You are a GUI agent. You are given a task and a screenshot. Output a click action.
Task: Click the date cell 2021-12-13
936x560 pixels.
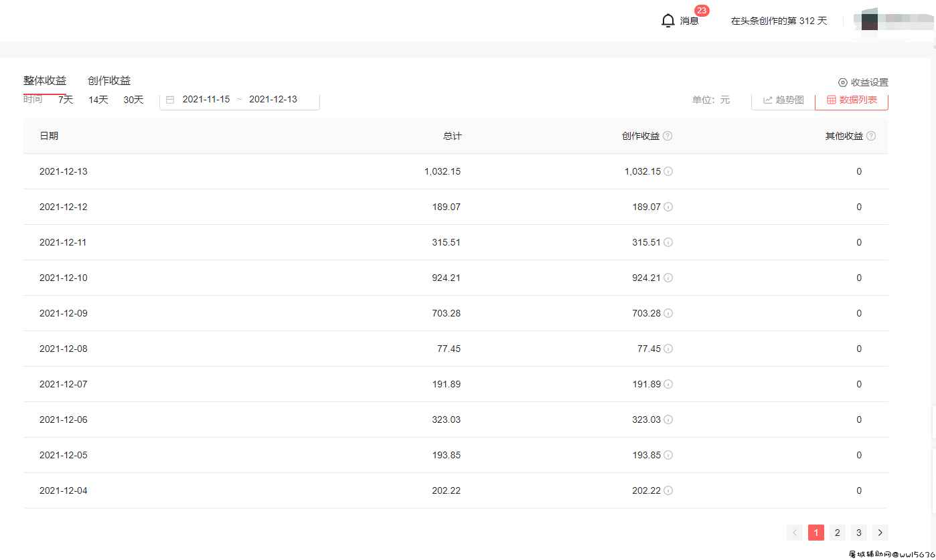click(x=64, y=171)
